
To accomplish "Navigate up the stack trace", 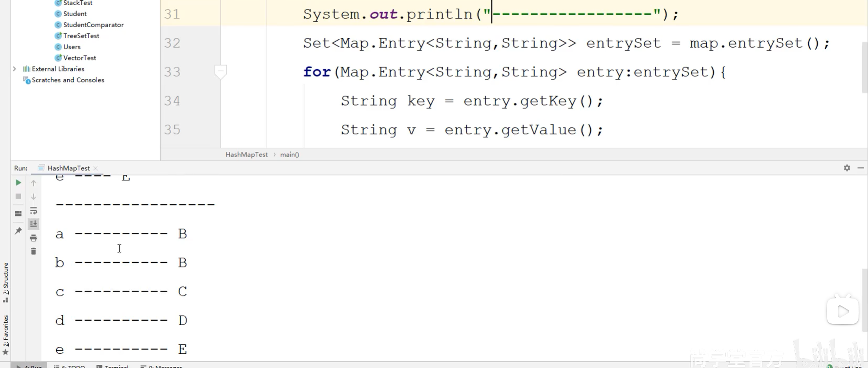I will pos(33,182).
